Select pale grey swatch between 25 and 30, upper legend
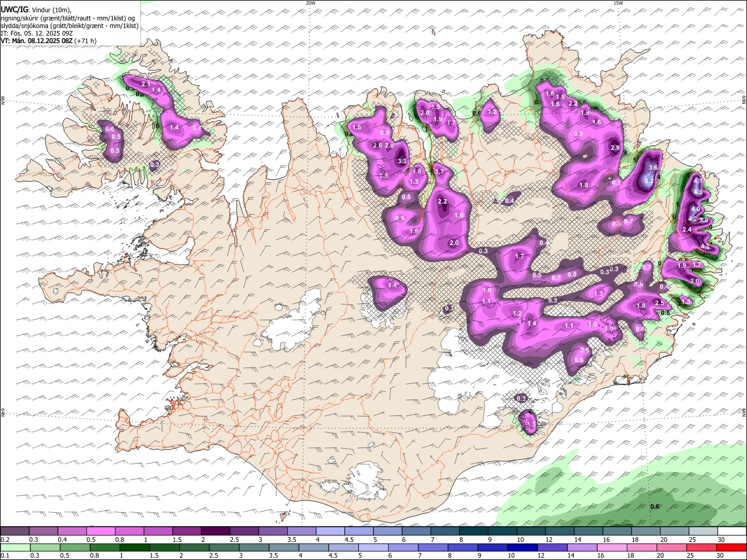 pos(703,531)
